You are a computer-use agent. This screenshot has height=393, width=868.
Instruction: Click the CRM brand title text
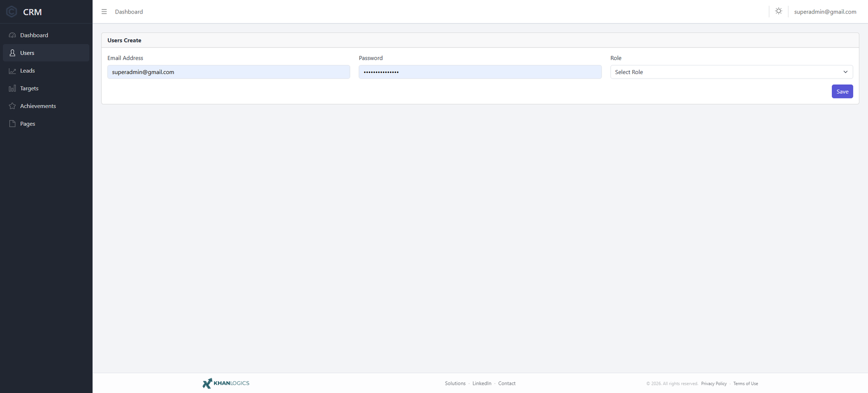coord(33,12)
